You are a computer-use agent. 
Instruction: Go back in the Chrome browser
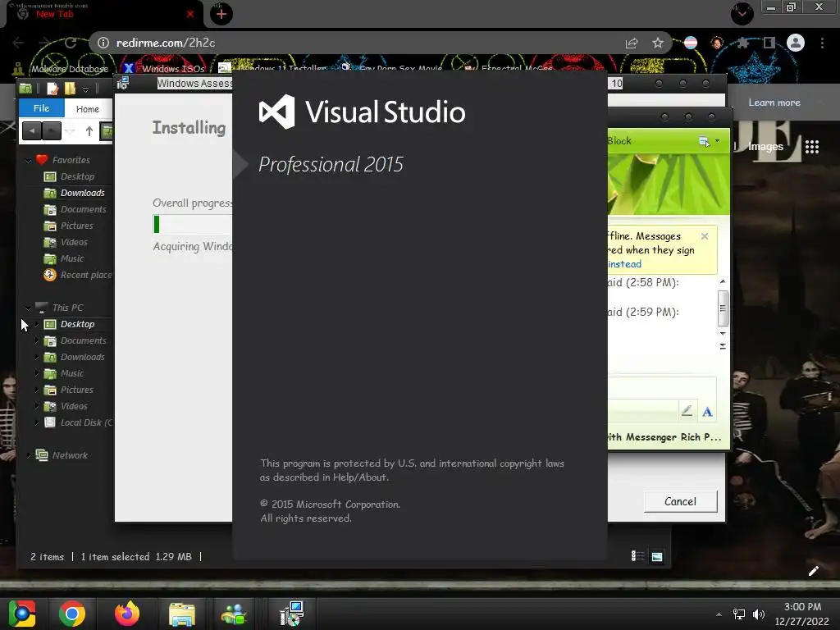tap(18, 43)
